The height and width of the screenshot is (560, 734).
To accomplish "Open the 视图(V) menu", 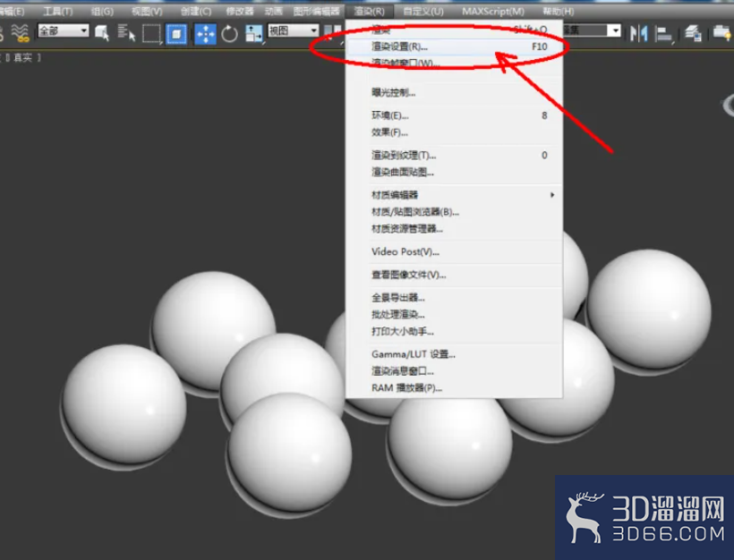I will (147, 11).
